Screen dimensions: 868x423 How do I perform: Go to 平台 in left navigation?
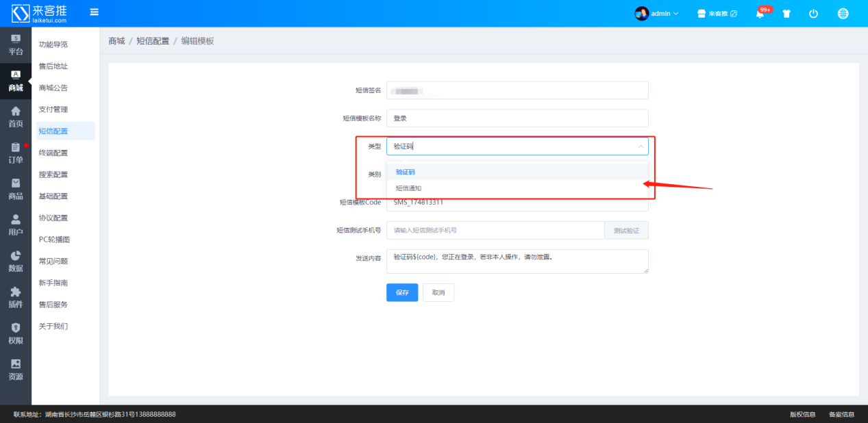(x=16, y=45)
